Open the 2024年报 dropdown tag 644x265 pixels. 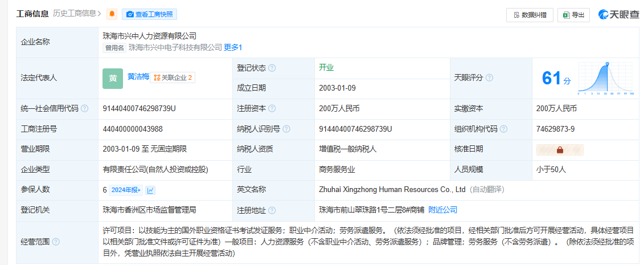[126, 190]
